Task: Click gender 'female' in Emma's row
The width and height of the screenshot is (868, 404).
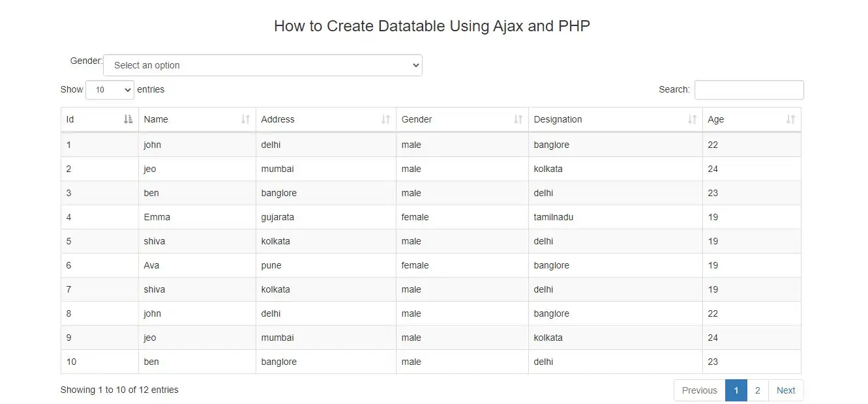Action: click(415, 217)
